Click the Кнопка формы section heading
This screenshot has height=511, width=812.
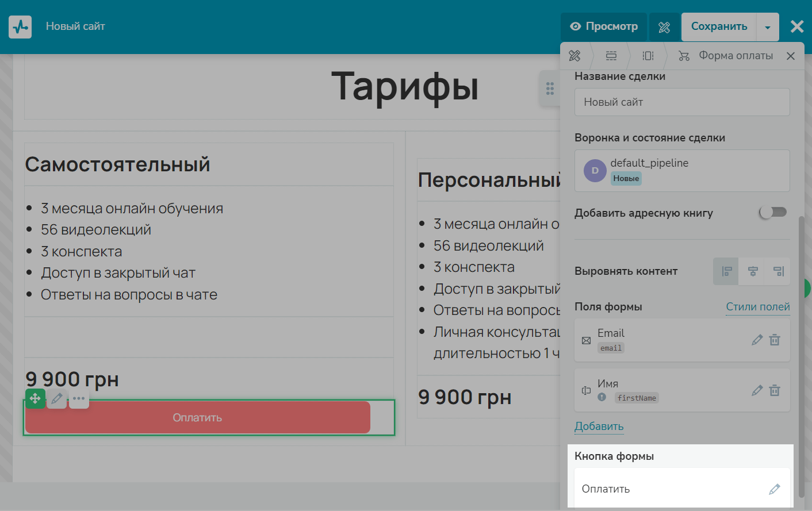pos(614,456)
